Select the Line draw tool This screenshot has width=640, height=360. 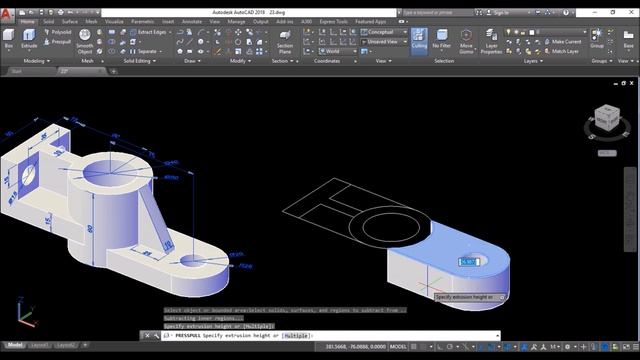click(x=189, y=42)
